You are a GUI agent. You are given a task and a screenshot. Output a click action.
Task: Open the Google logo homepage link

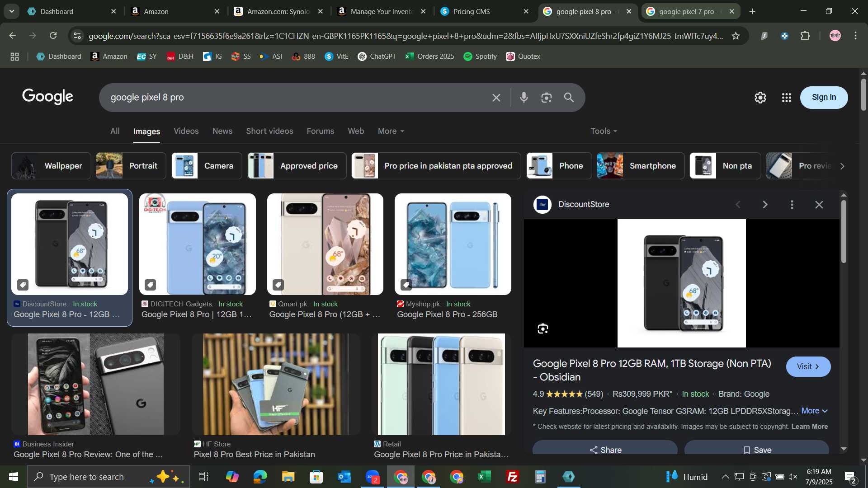coord(48,97)
